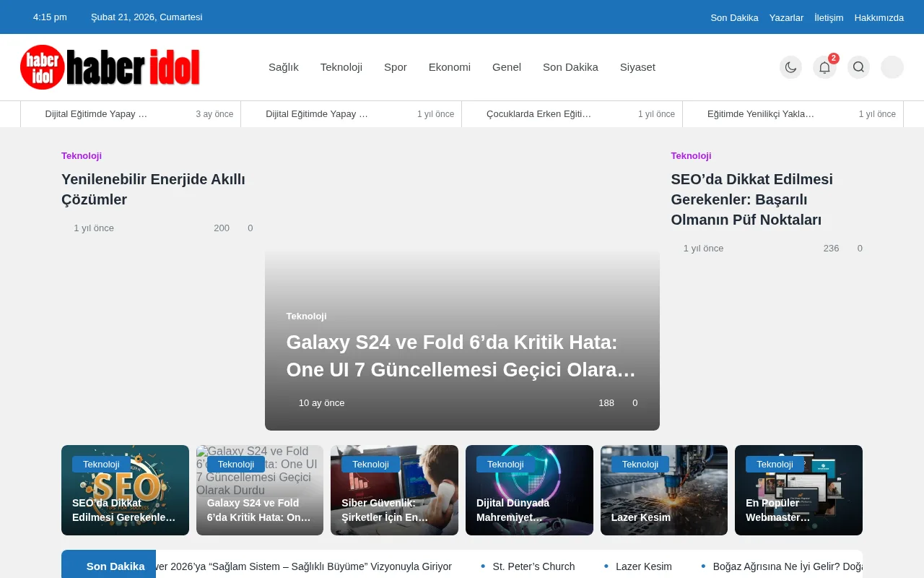Open the Siyaset section
Viewport: 924px width, 578px height.
637,66
